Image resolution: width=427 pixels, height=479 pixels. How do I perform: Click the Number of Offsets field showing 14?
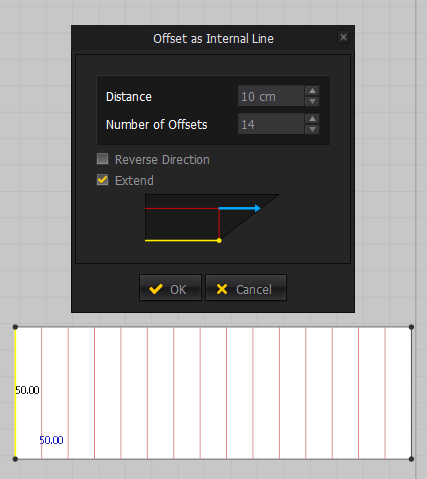tap(271, 124)
